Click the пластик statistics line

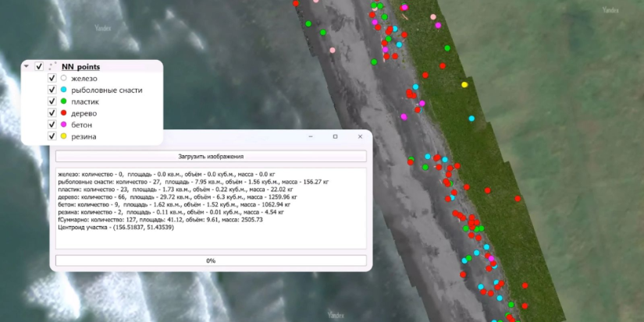[176, 189]
